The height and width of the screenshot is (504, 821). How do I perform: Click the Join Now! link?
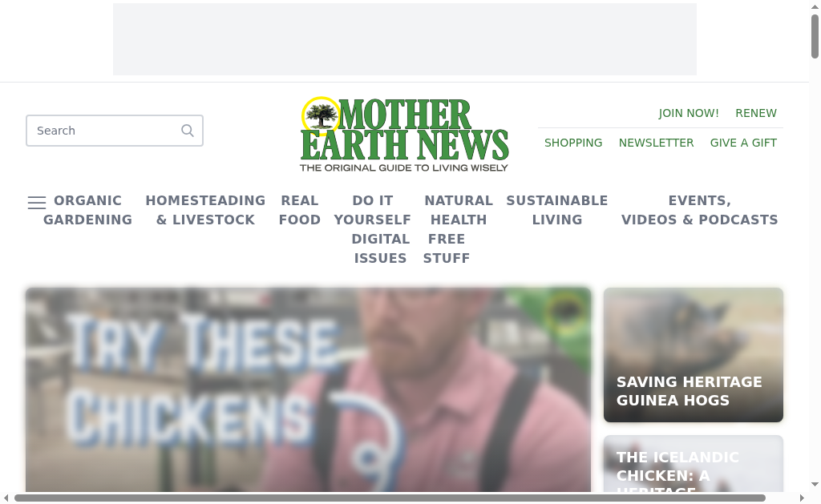pos(689,114)
